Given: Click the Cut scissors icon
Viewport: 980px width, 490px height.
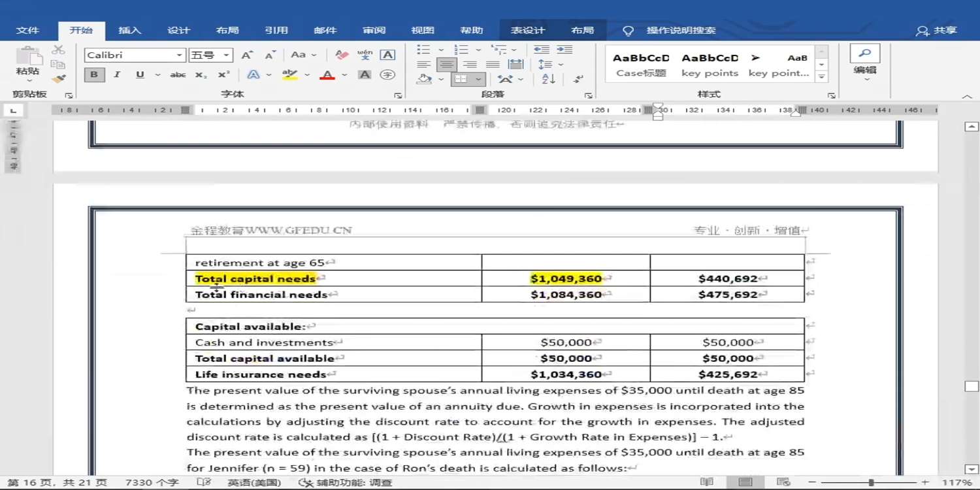Looking at the screenshot, I should pos(58,50).
